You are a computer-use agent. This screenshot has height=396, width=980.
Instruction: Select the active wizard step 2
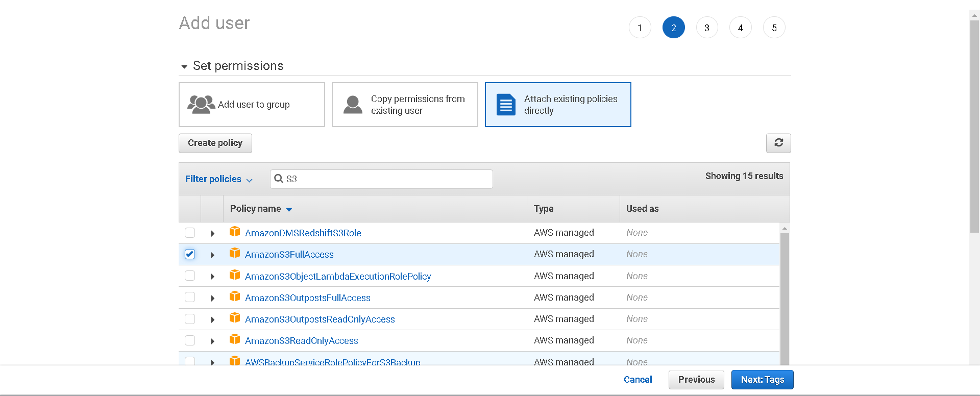673,28
